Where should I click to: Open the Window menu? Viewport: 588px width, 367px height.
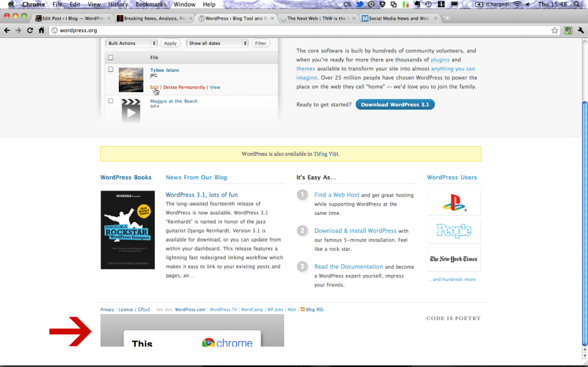(x=184, y=5)
